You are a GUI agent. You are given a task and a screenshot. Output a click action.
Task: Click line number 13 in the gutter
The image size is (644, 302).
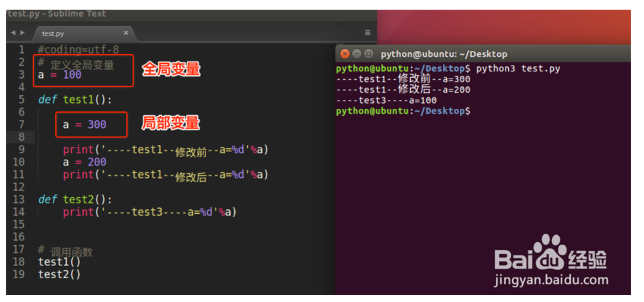(x=19, y=199)
